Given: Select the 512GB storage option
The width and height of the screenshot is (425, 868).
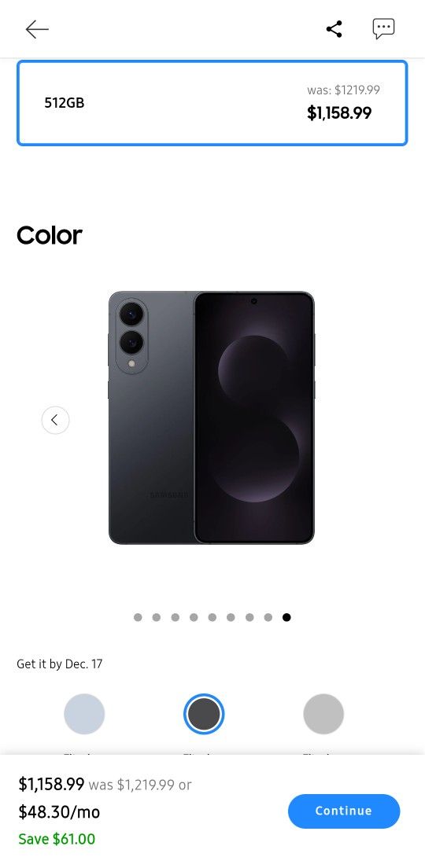Looking at the screenshot, I should click(x=213, y=103).
